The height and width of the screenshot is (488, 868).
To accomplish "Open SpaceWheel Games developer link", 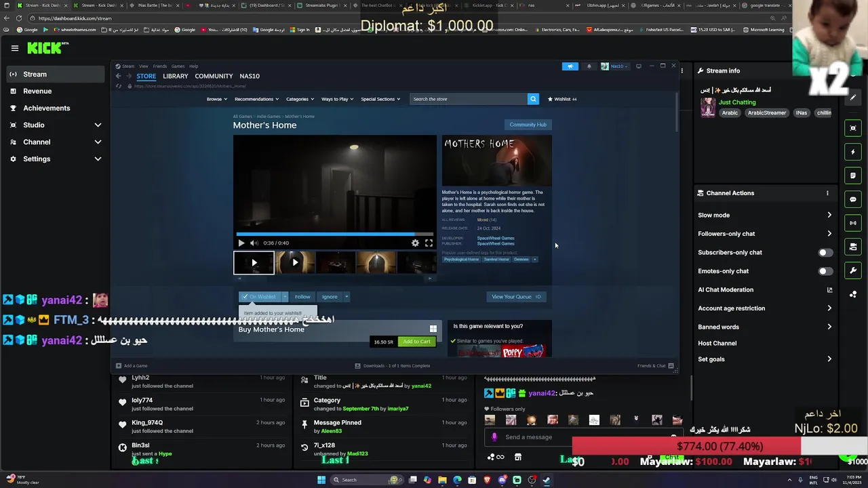I will 496,238.
